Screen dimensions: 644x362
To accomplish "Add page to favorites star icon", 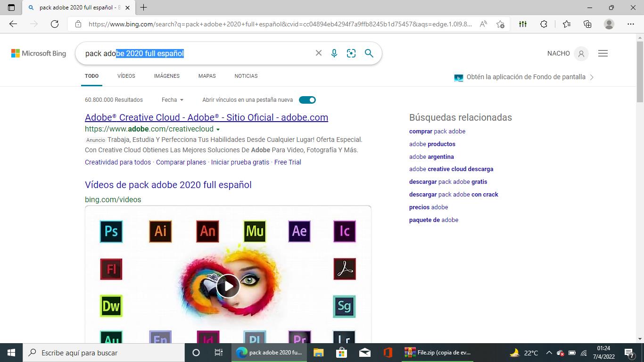I will click(x=500, y=24).
